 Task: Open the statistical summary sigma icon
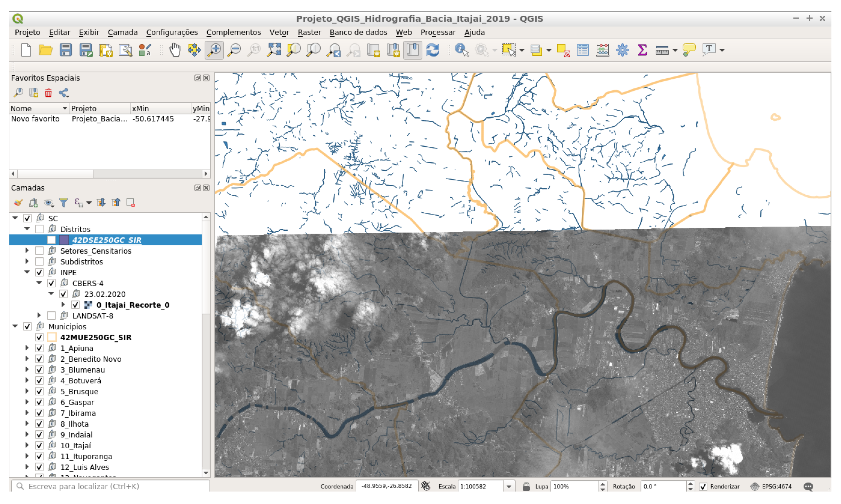[642, 50]
